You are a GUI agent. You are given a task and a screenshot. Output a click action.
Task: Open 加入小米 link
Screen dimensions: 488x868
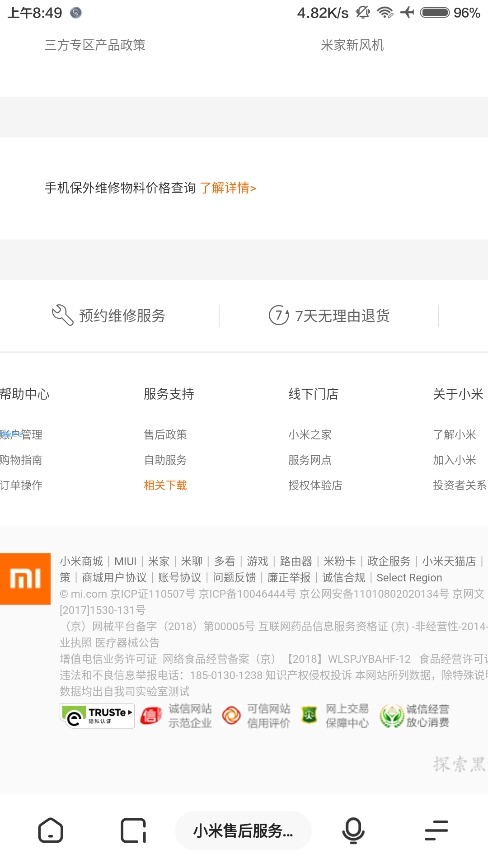[x=455, y=460]
